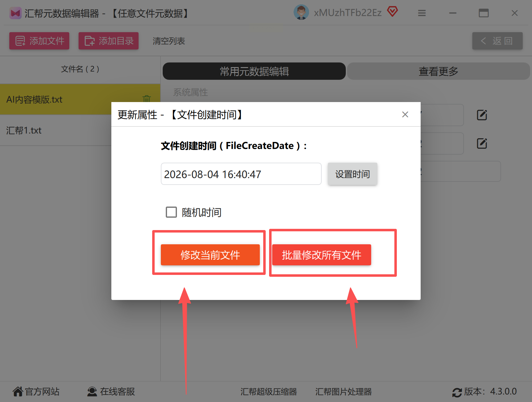Click 批量修改所有文件 button
Screen dimensions: 532x402
(321, 255)
